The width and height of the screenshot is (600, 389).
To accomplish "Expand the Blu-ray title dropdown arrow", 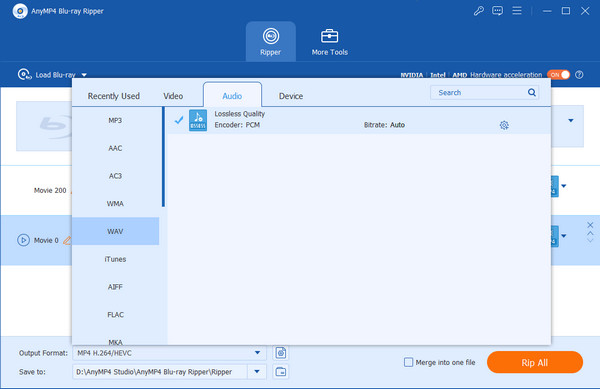I will tap(571, 120).
